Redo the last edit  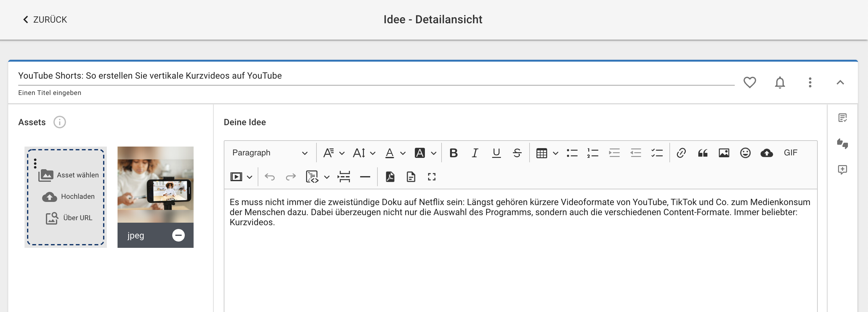tap(290, 177)
